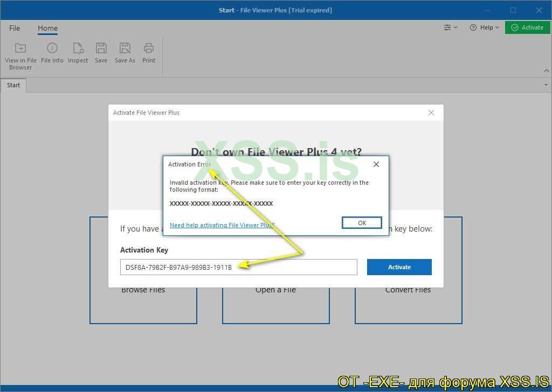Close the Activation Error dialog
This screenshot has width=552, height=392.
point(376,164)
